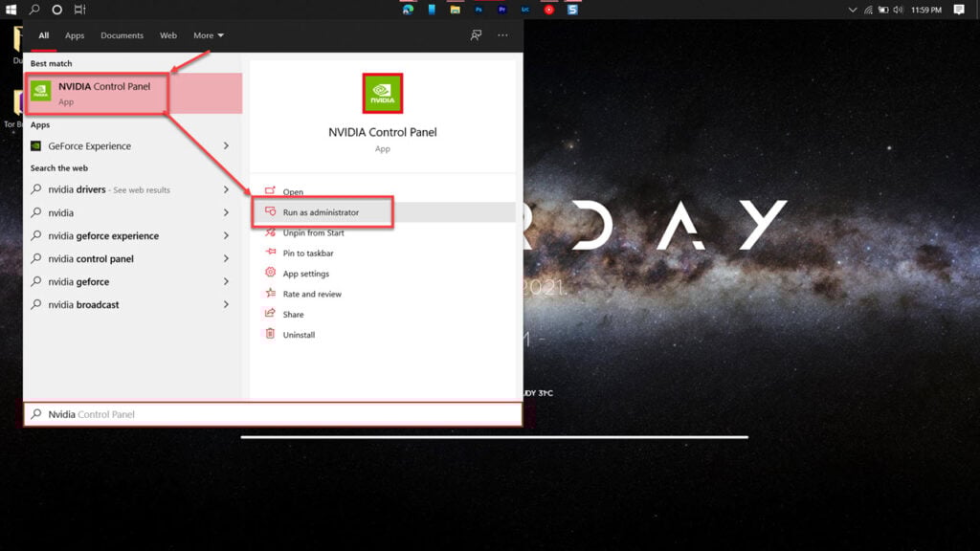Expand the 'nvidia drivers' chevron

(x=226, y=189)
